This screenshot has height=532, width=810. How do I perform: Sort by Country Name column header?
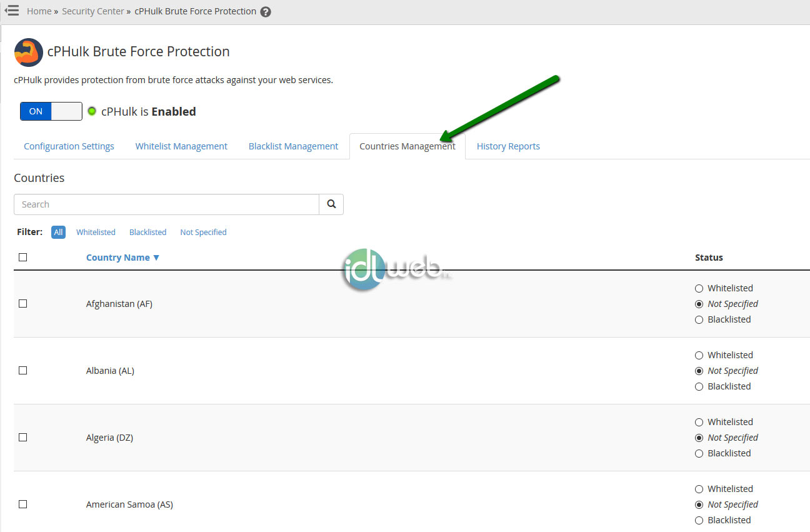coord(122,258)
